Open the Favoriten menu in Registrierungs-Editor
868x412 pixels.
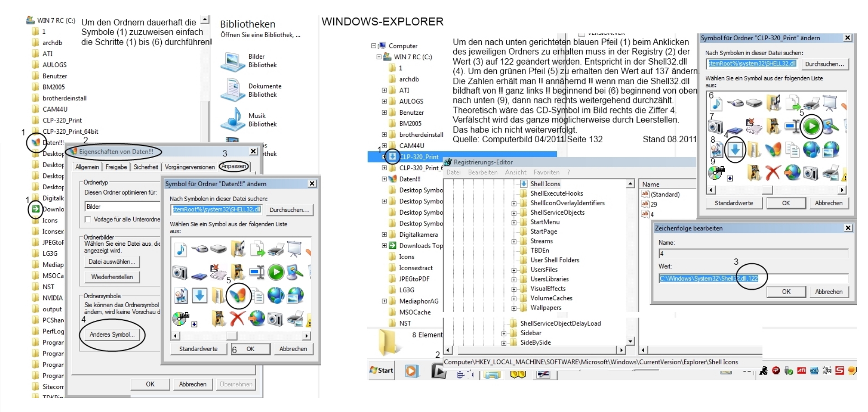click(x=546, y=172)
